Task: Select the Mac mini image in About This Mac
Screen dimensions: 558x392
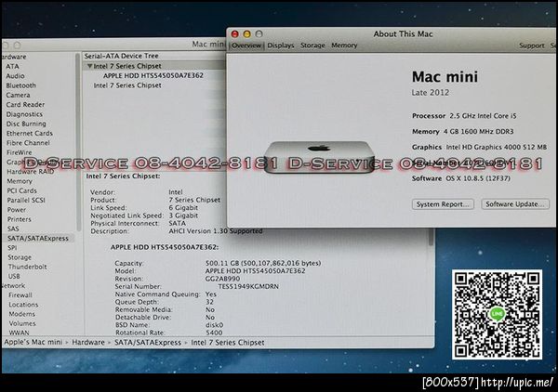Action: pyautogui.click(x=319, y=157)
